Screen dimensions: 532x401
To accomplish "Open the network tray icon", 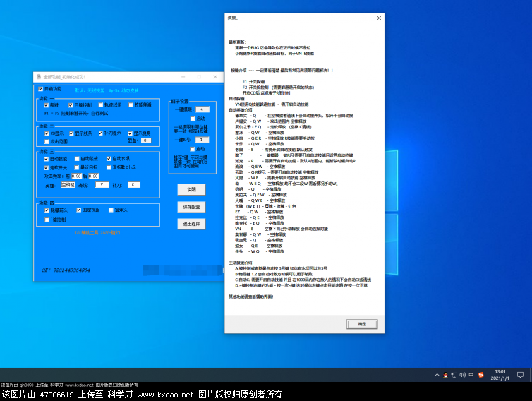I will (x=454, y=375).
